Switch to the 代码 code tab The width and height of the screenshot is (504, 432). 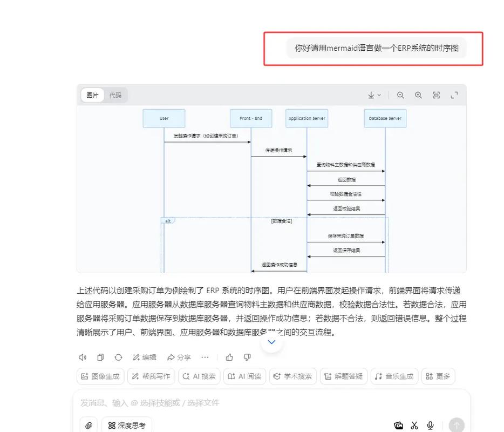pos(115,94)
